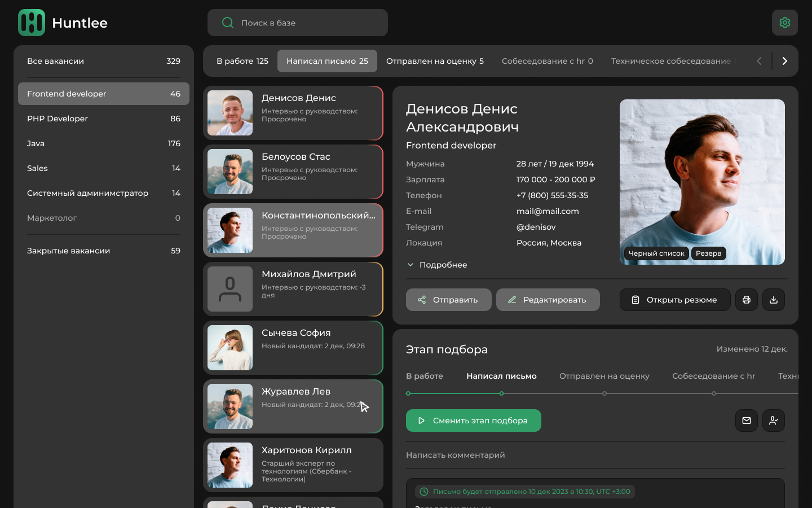812x508 pixels.
Task: Click the Huntlee logo icon
Action: pos(32,23)
